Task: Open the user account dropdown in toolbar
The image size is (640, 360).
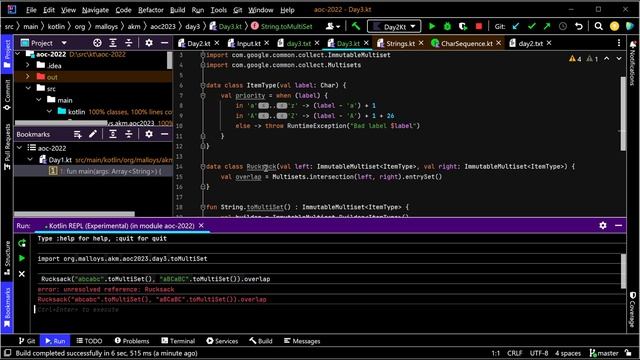Action: click(333, 27)
